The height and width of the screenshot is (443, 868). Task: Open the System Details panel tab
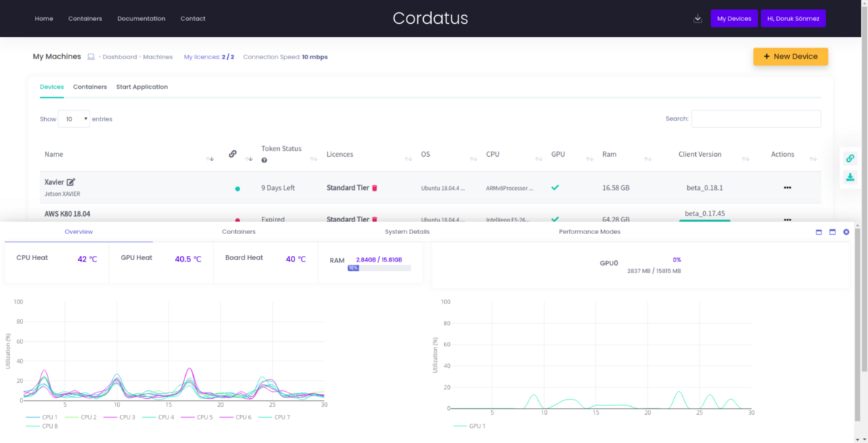407,232
